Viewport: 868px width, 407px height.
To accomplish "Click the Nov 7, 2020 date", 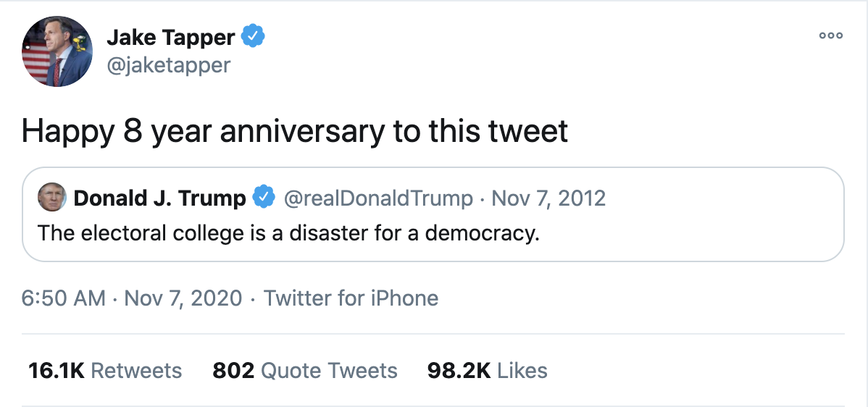I will pyautogui.click(x=183, y=298).
